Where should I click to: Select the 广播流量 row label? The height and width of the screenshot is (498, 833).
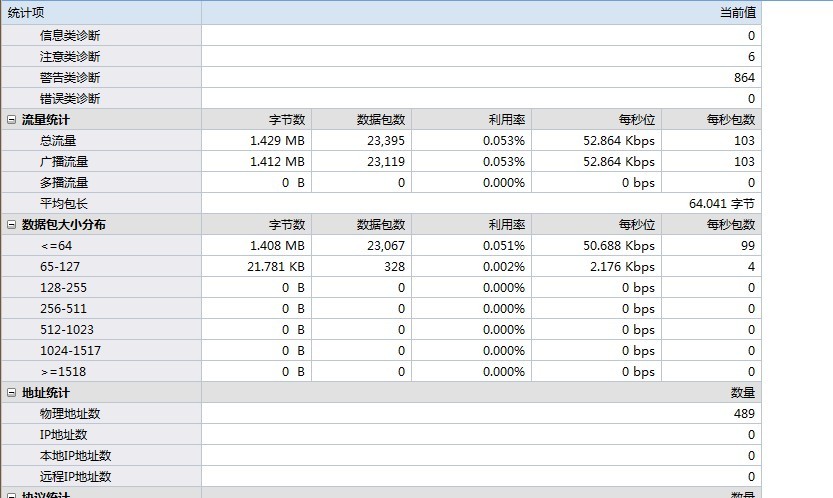(x=64, y=162)
